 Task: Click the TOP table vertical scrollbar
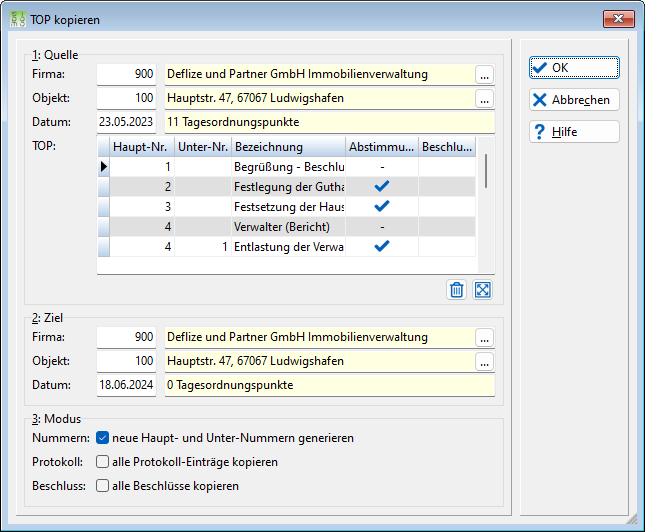[486, 204]
